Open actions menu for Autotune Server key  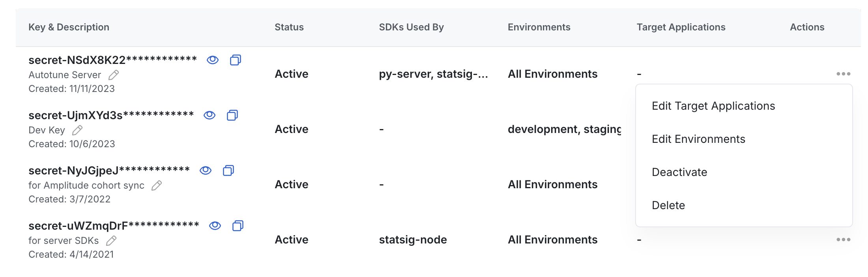pyautogui.click(x=843, y=74)
